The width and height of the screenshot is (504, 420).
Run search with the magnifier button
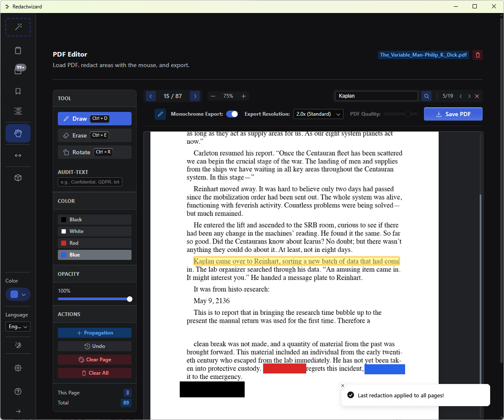click(426, 96)
